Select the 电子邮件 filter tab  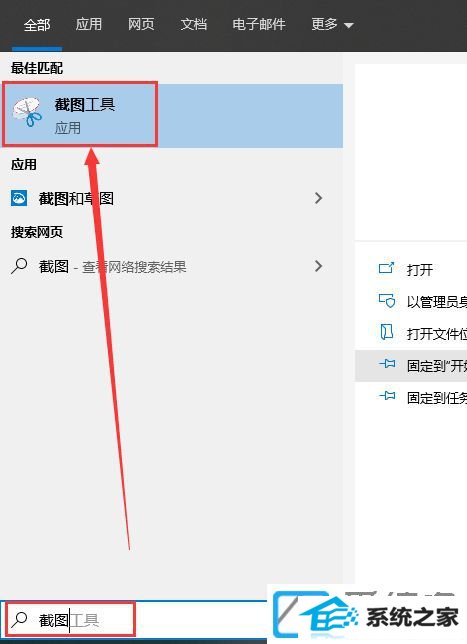click(259, 24)
